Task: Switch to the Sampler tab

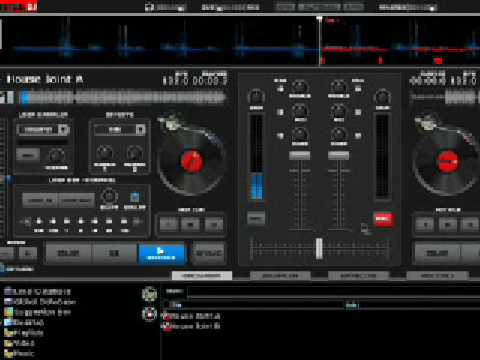Action: pos(280,276)
